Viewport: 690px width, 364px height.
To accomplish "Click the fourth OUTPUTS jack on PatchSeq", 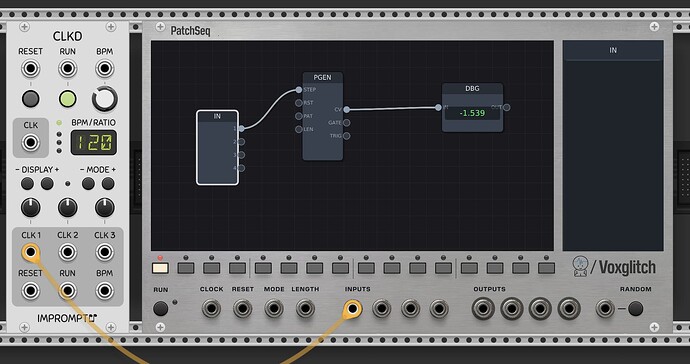I will click(x=569, y=309).
